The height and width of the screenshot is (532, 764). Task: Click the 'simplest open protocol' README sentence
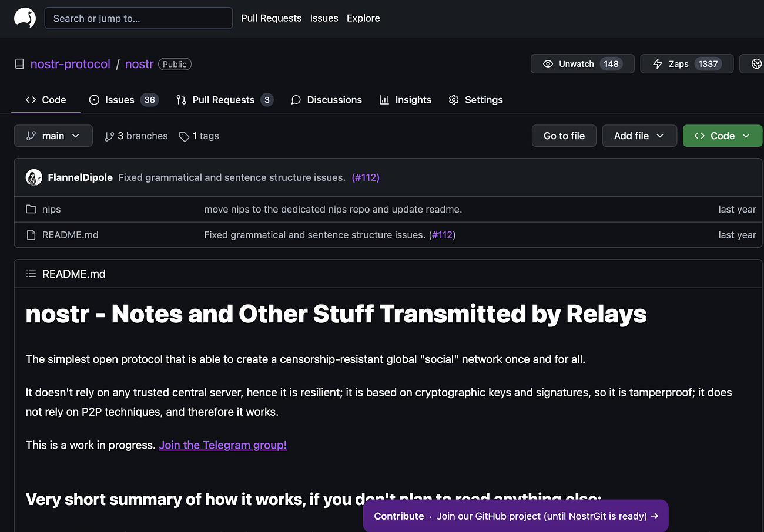(306, 359)
